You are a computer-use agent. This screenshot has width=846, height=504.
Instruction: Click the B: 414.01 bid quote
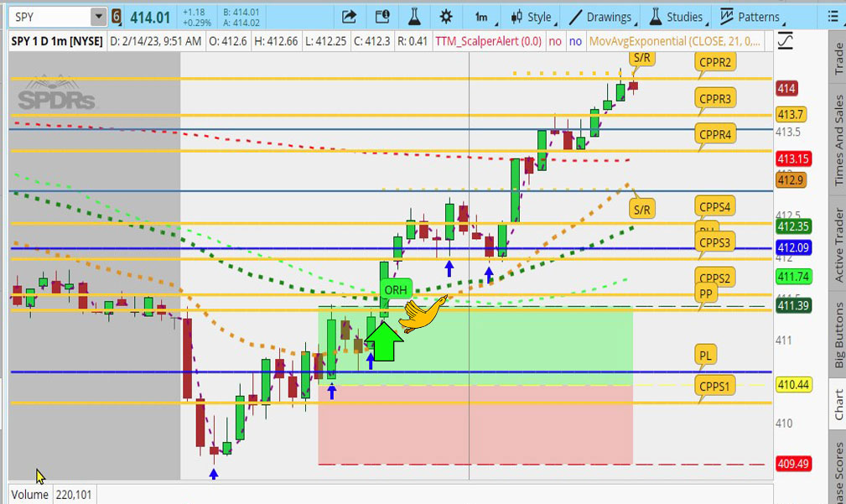pyautogui.click(x=241, y=12)
